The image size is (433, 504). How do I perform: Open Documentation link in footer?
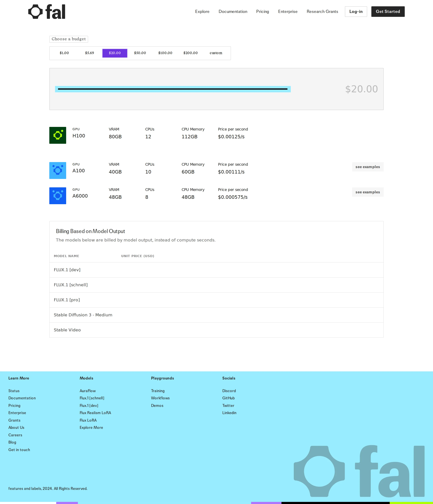(22, 398)
